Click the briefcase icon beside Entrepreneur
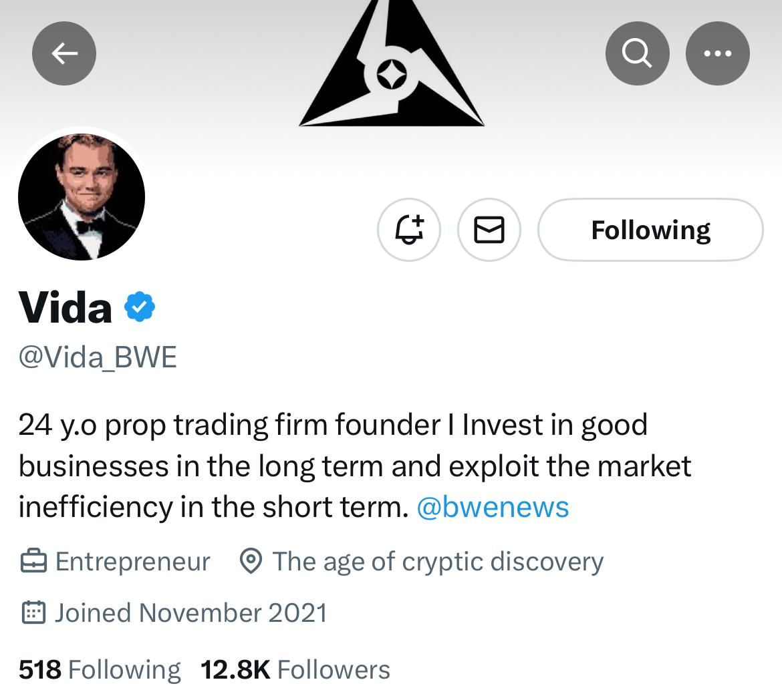This screenshot has width=782, height=700. tap(33, 562)
